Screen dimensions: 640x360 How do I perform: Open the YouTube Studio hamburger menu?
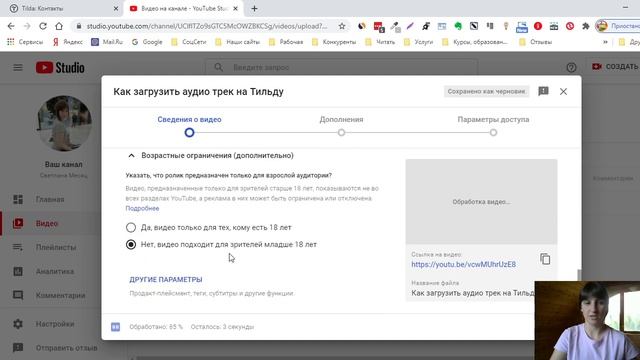18,67
